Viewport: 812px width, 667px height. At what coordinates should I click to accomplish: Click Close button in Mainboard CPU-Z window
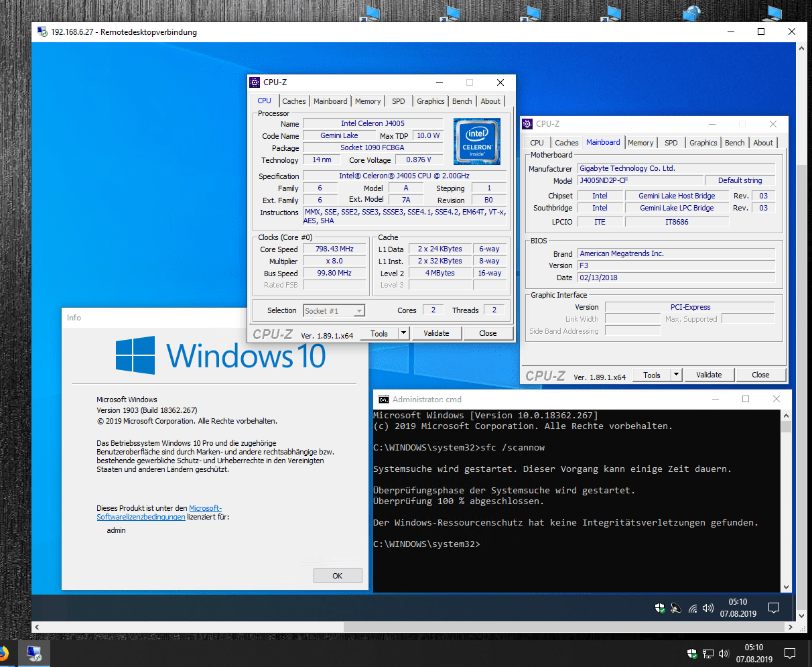(x=760, y=375)
